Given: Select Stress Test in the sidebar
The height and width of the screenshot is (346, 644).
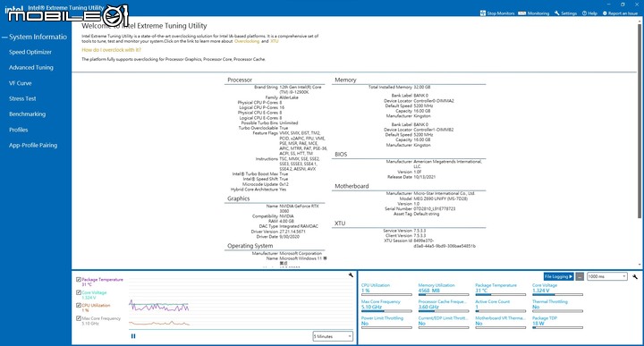Looking at the screenshot, I should click(x=22, y=98).
